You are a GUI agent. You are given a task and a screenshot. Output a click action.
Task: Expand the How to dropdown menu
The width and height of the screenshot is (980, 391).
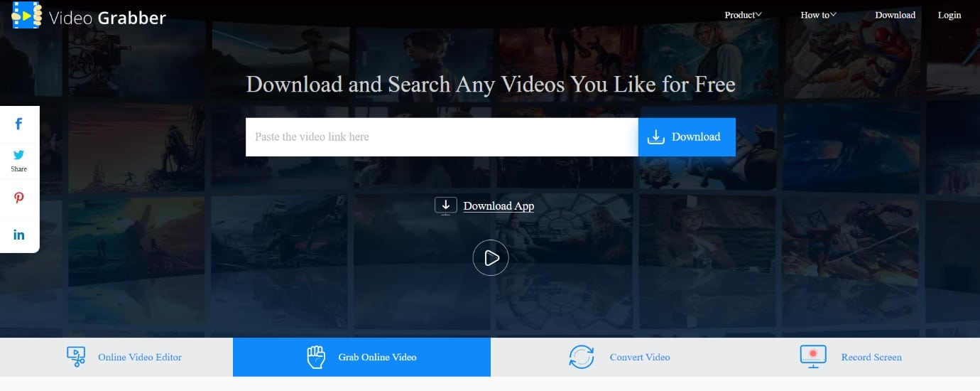coord(819,15)
